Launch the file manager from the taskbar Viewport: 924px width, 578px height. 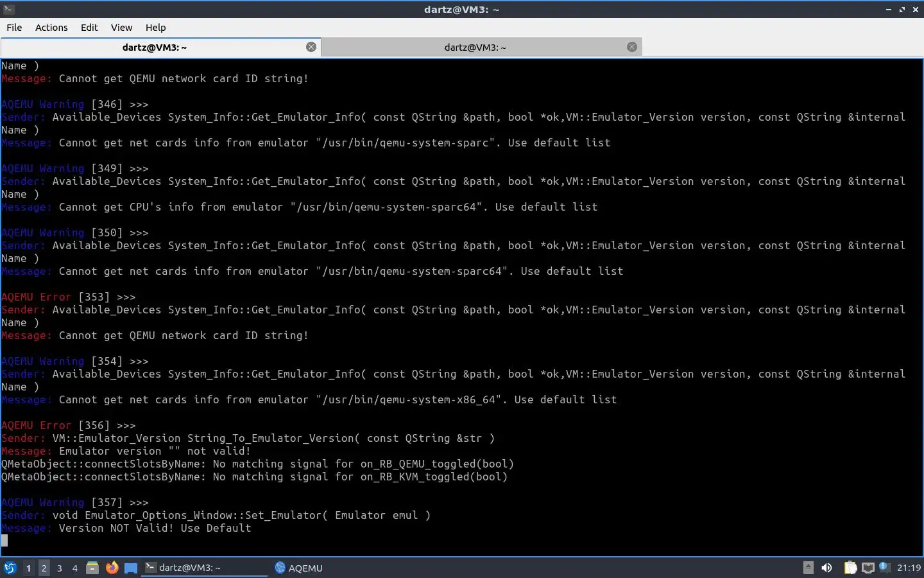point(92,568)
